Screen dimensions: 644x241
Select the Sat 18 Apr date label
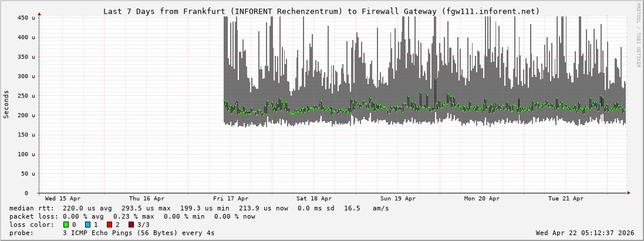pyautogui.click(x=314, y=199)
